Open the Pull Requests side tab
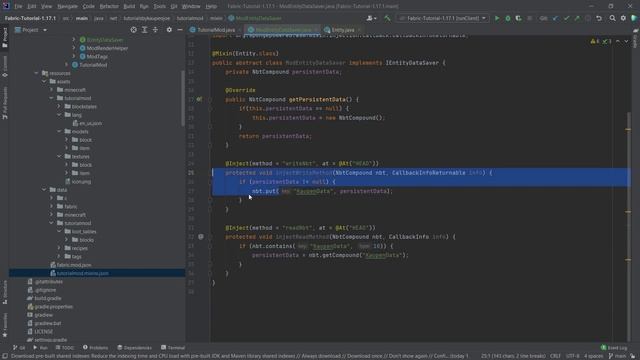The width and height of the screenshot is (640, 360). 4,103
